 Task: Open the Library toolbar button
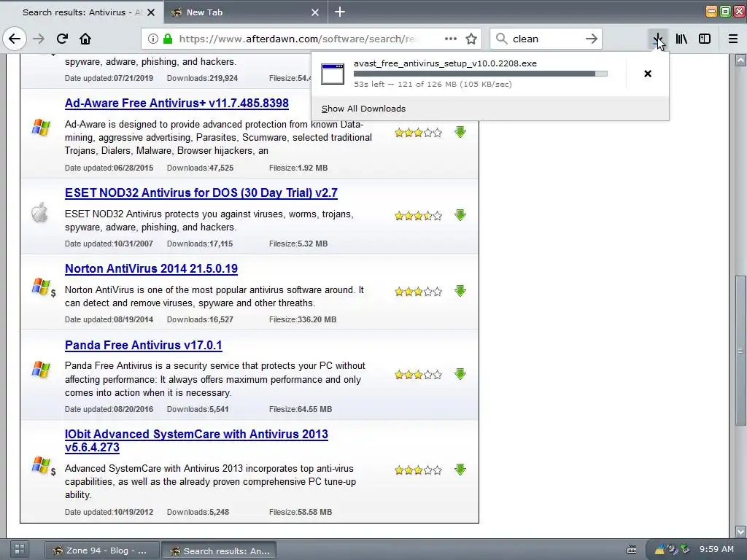681,39
